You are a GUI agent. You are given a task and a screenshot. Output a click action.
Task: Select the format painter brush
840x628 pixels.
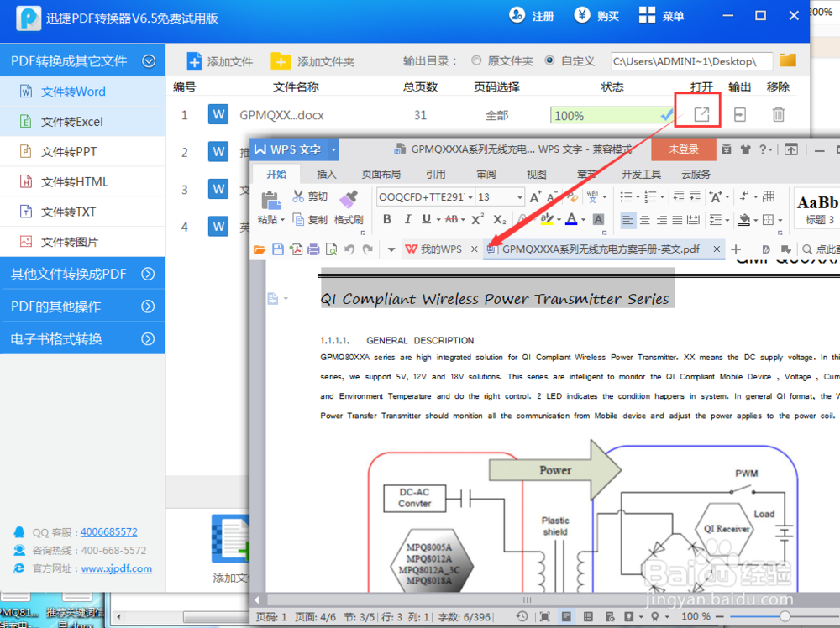point(349,199)
